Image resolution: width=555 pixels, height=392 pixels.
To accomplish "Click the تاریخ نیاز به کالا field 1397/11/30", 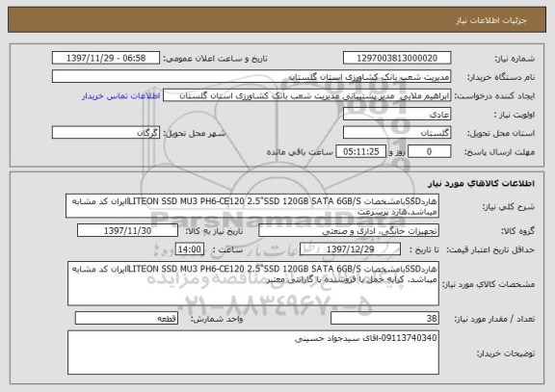I will point(127,230).
